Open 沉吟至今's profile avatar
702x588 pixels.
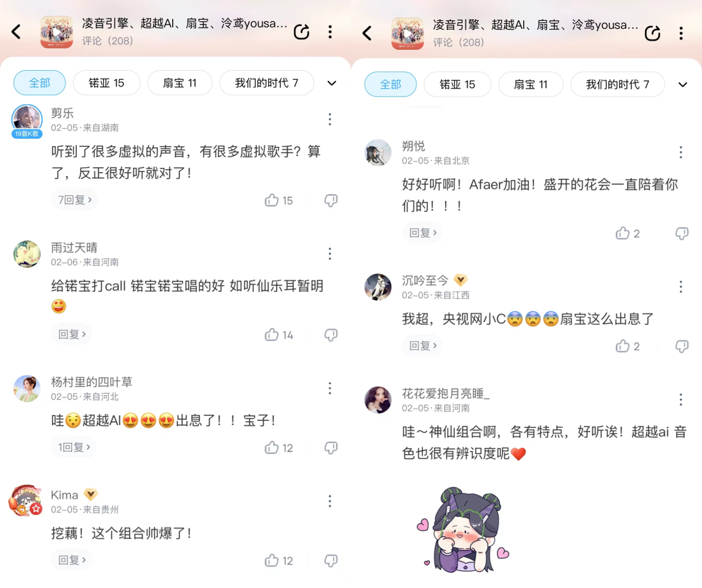[378, 287]
